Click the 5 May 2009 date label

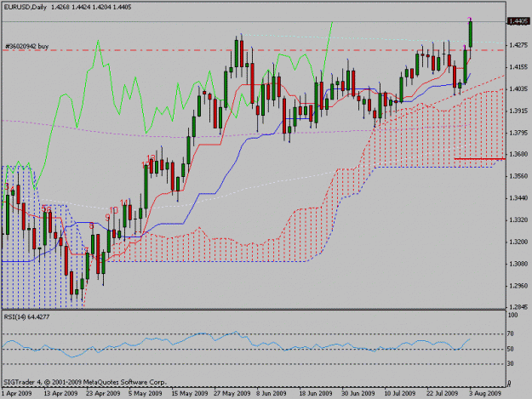145,393
